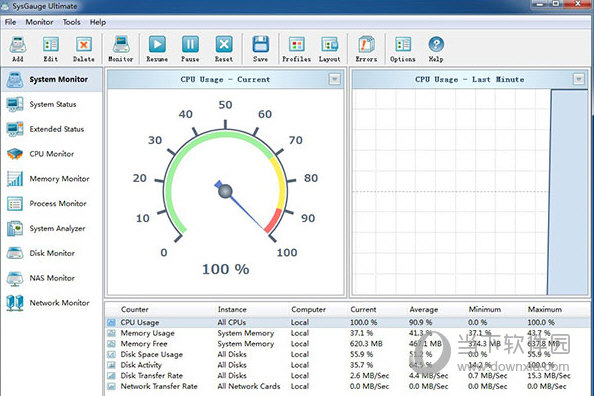
Task: Sort by the Average column header
Action: pos(424,309)
